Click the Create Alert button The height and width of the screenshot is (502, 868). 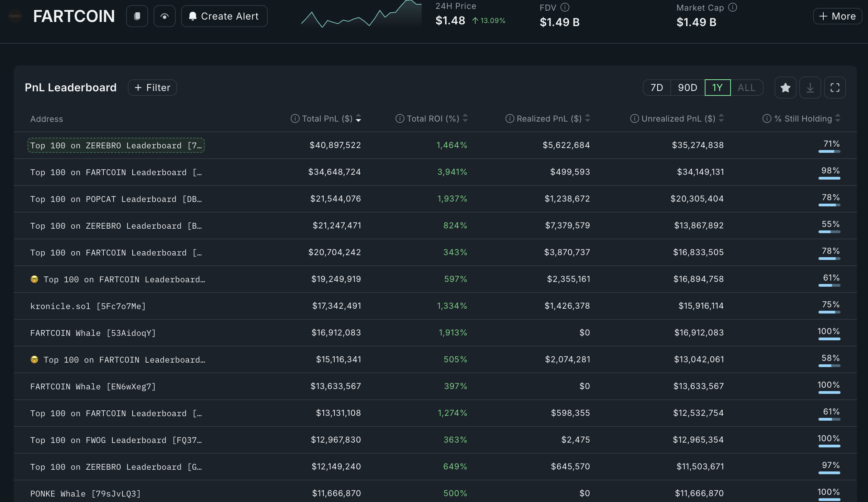click(x=224, y=16)
